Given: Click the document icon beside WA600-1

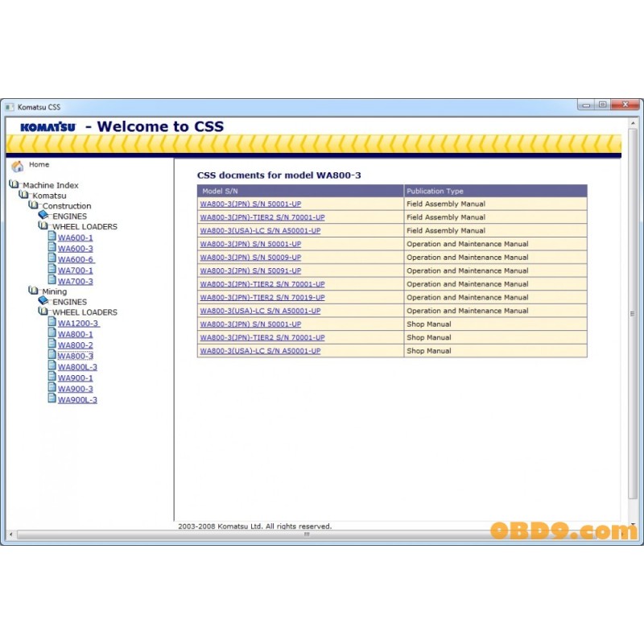Looking at the screenshot, I should pos(52,236).
